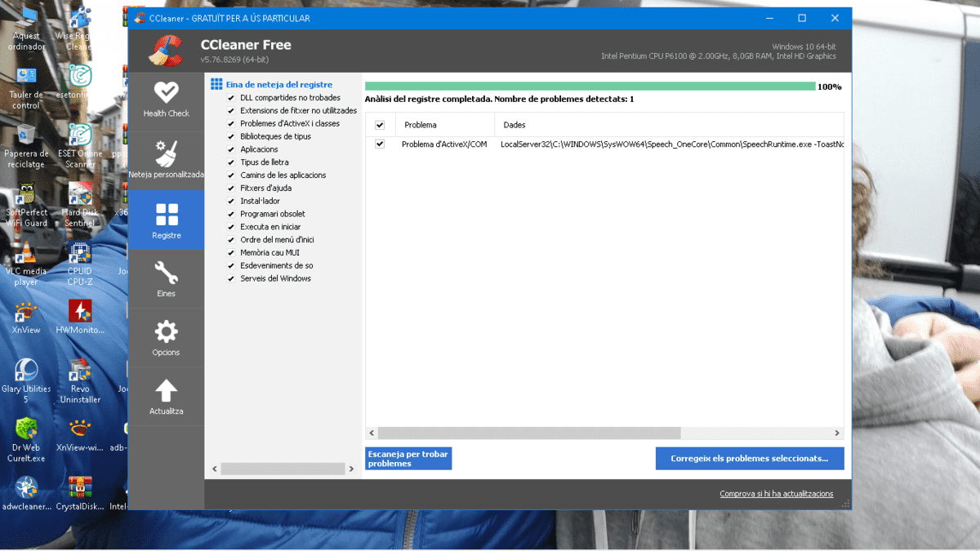Sort results by Dades column
980x551 pixels.
click(x=669, y=125)
